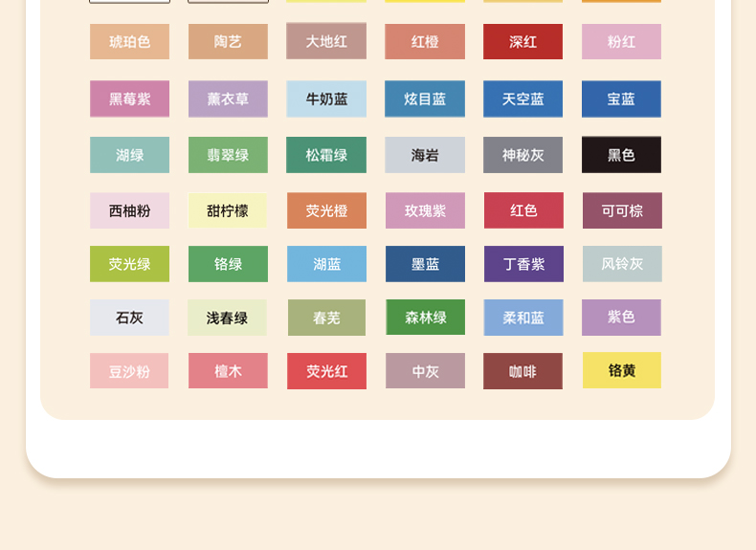Image resolution: width=756 pixels, height=550 pixels.
Task: Select the 琥珀色 amber color swatch
Action: click(x=129, y=42)
